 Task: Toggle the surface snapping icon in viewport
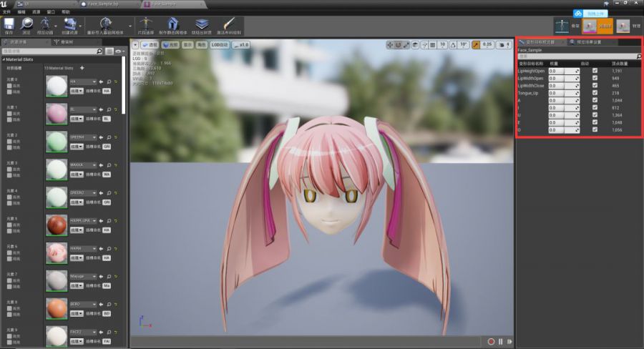pyautogui.click(x=424, y=45)
